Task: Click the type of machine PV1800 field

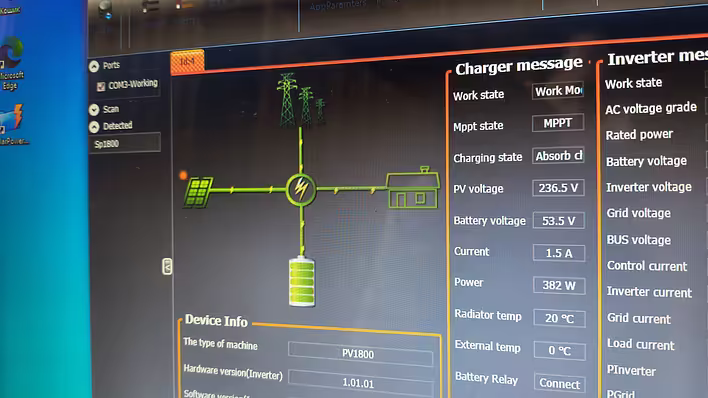Action: click(360, 354)
